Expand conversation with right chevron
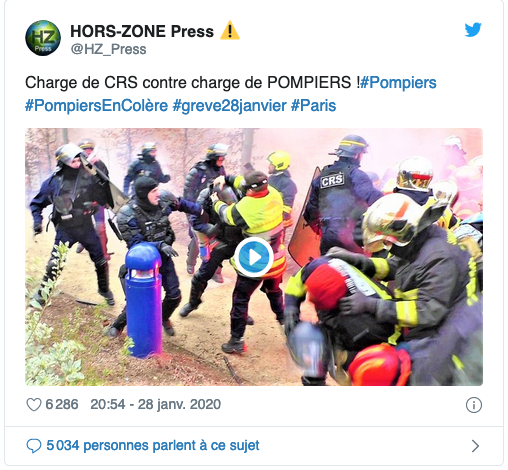The image size is (508, 470). pyautogui.click(x=475, y=446)
